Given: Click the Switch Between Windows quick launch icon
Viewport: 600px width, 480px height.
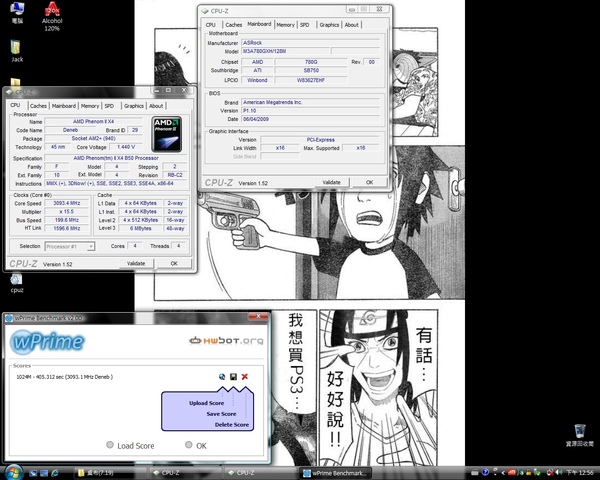Looking at the screenshot, I should pyautogui.click(x=44, y=473).
